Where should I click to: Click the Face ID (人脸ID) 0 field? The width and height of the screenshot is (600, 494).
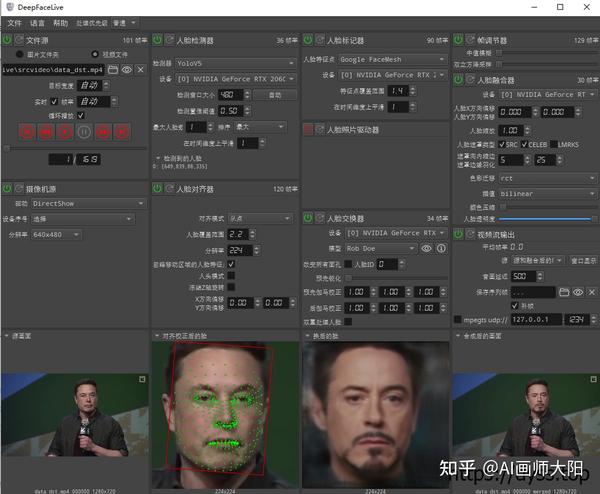387,264
